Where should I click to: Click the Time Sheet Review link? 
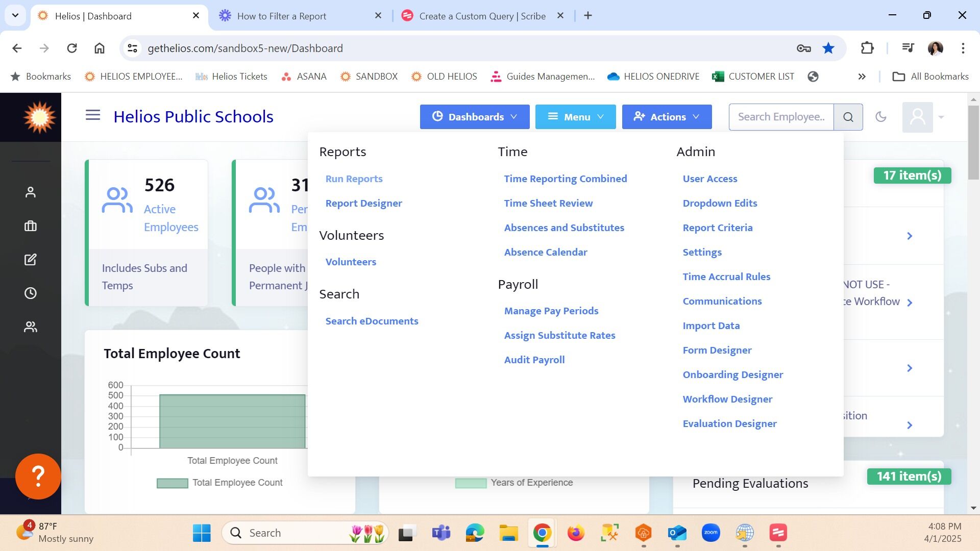[548, 204]
